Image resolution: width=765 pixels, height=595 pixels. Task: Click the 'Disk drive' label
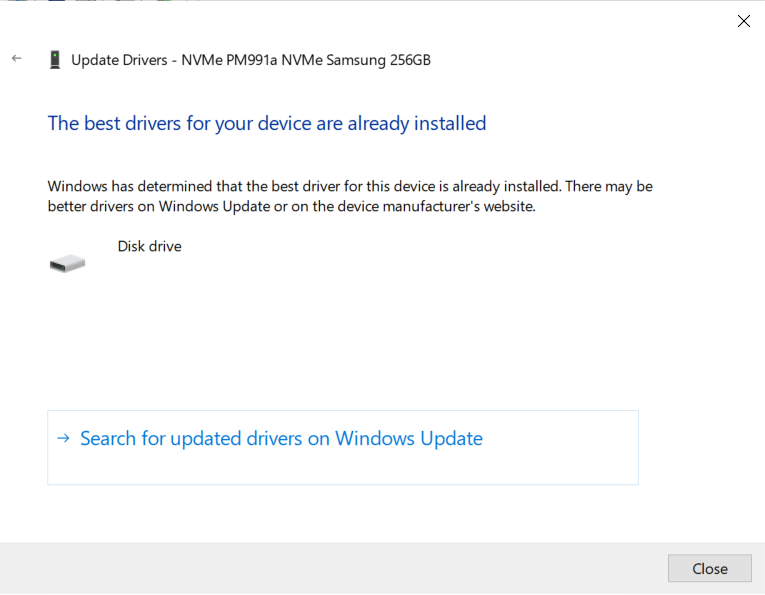[x=149, y=246]
